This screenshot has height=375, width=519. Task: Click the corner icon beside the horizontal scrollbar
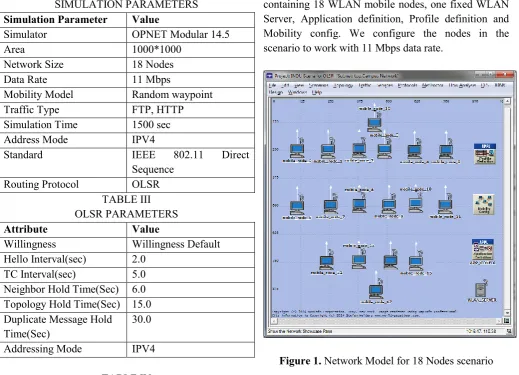click(x=506, y=321)
